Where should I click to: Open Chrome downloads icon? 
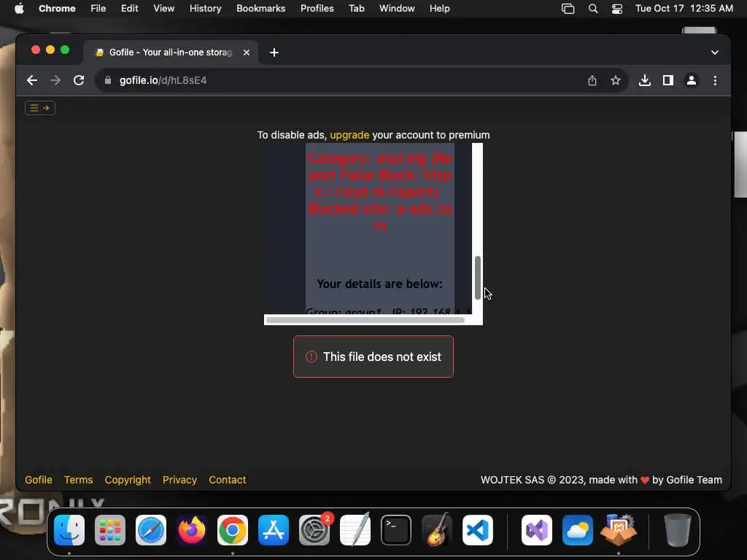pos(645,80)
